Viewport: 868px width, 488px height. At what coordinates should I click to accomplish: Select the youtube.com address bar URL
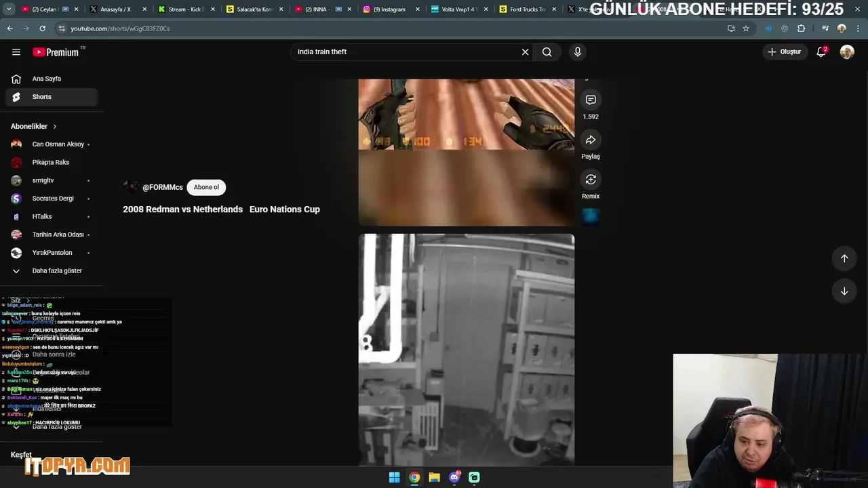[120, 28]
